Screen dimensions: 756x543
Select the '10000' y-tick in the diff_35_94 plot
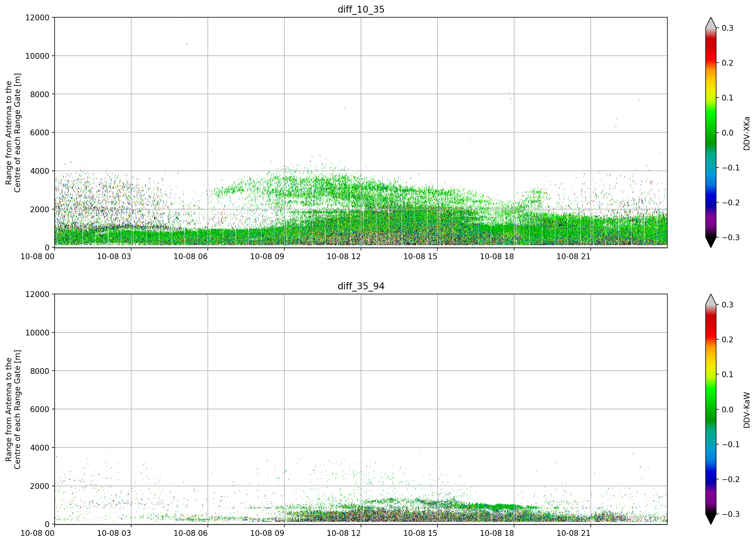[x=37, y=333]
